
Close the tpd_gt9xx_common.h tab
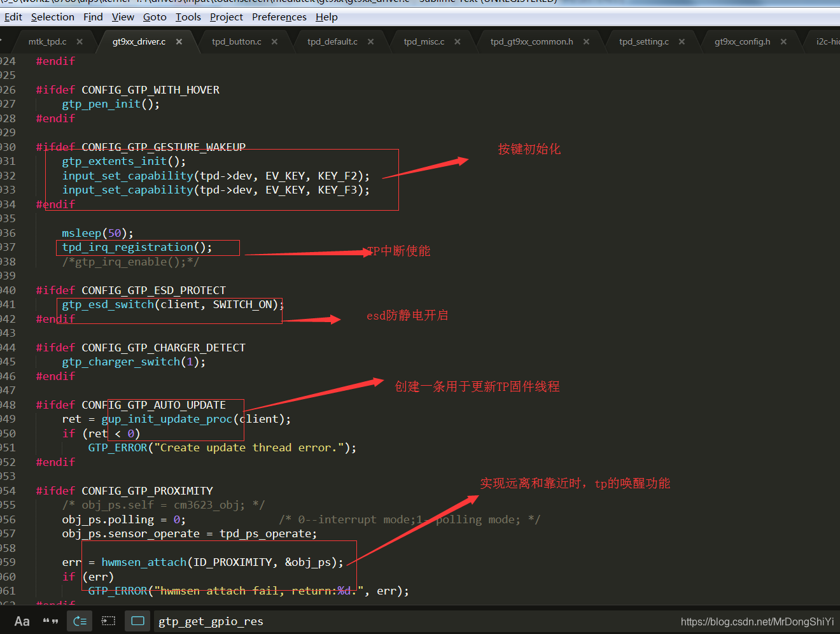coord(586,41)
